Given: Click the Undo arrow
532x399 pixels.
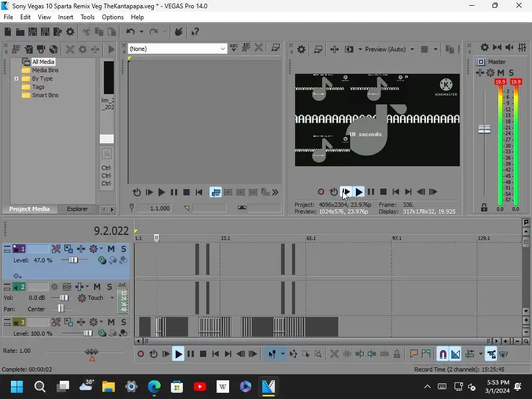Looking at the screenshot, I should click(130, 32).
